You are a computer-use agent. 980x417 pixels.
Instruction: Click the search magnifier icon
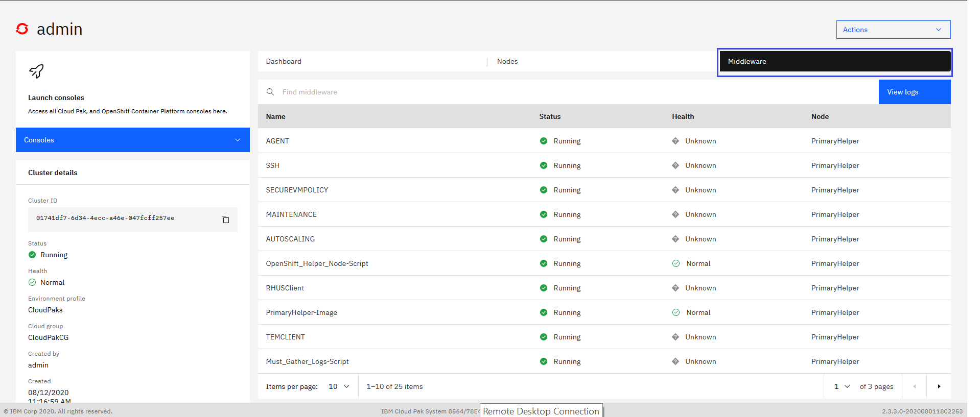coord(270,92)
